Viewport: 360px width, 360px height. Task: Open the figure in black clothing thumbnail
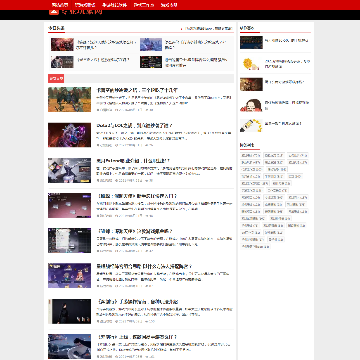tap(69, 311)
